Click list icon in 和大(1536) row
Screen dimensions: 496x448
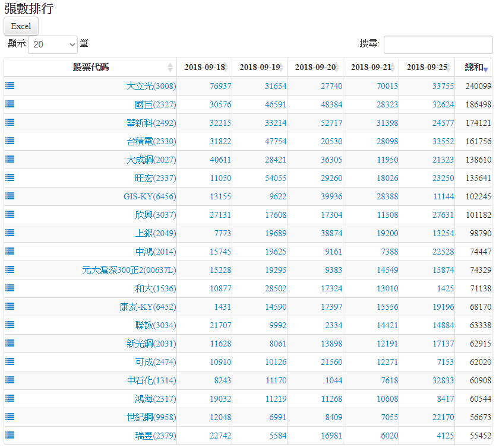pos(10,288)
